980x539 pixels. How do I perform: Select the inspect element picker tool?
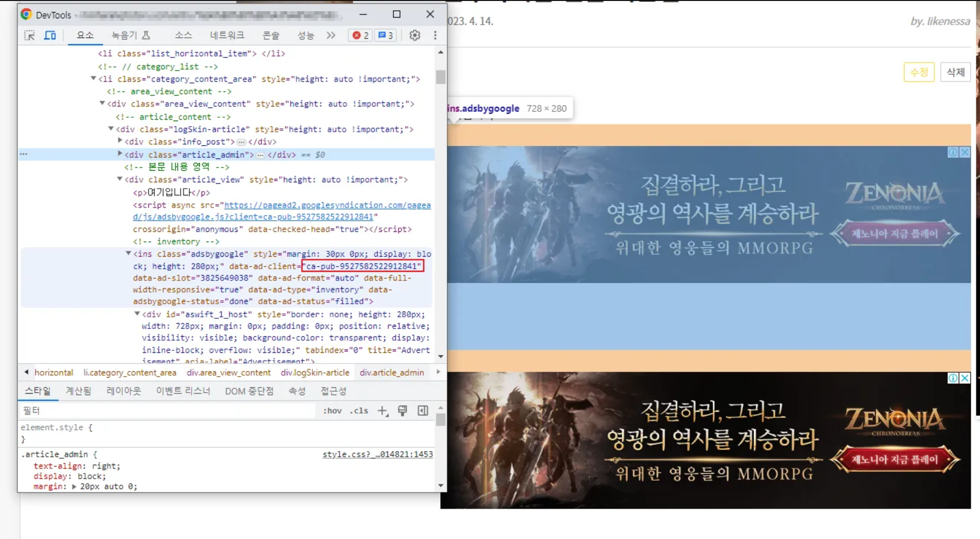(x=30, y=35)
